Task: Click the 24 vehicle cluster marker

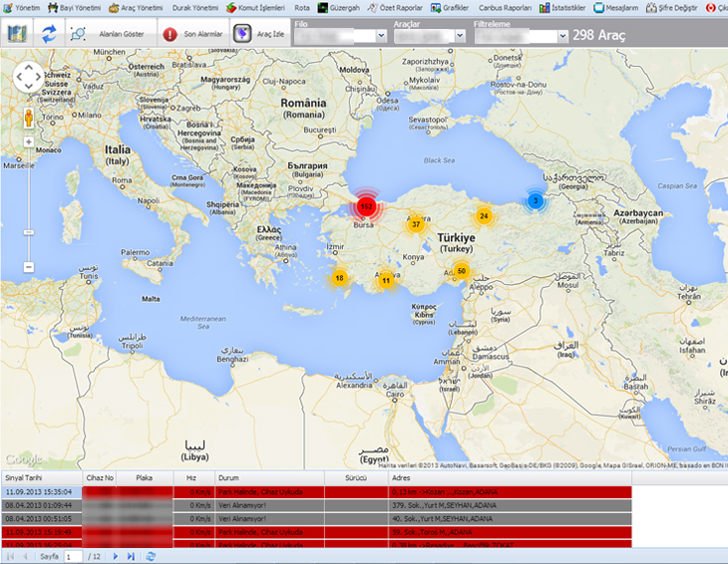Action: pyautogui.click(x=484, y=216)
